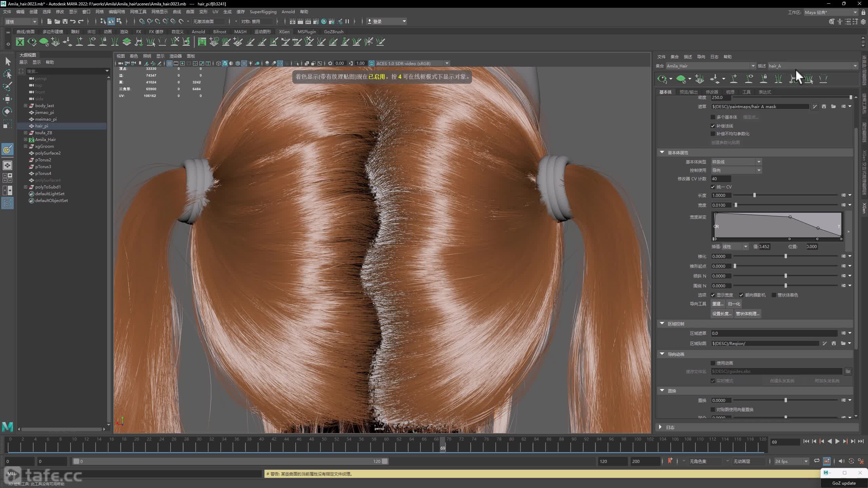The width and height of the screenshot is (868, 488).
Task: Expand the 日志 section
Action: point(660,427)
